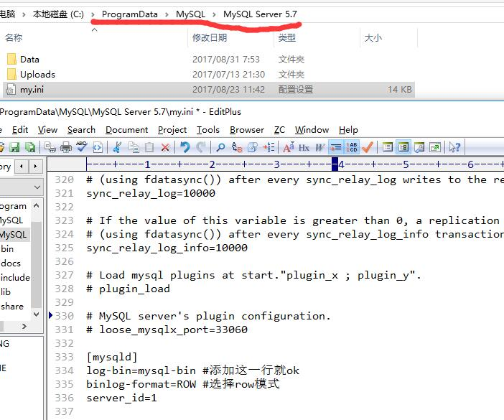
Task: Select the docs folder in directory tree
Action: click(x=11, y=263)
